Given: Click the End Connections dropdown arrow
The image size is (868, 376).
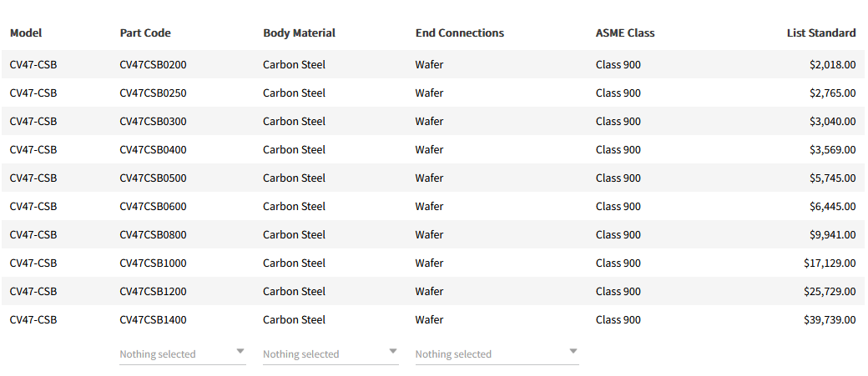Looking at the screenshot, I should [x=573, y=351].
